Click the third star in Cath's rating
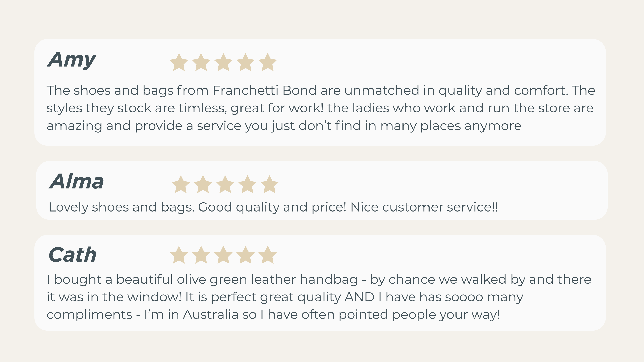 223,255
